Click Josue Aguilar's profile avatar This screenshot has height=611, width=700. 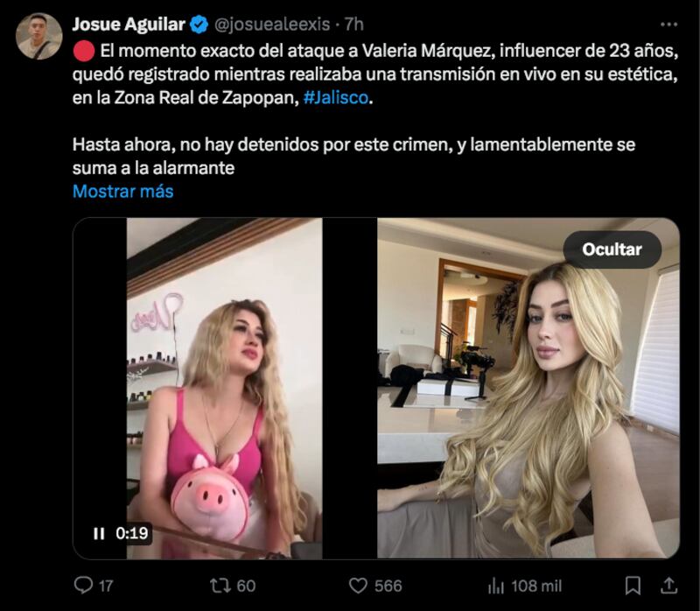tap(38, 30)
